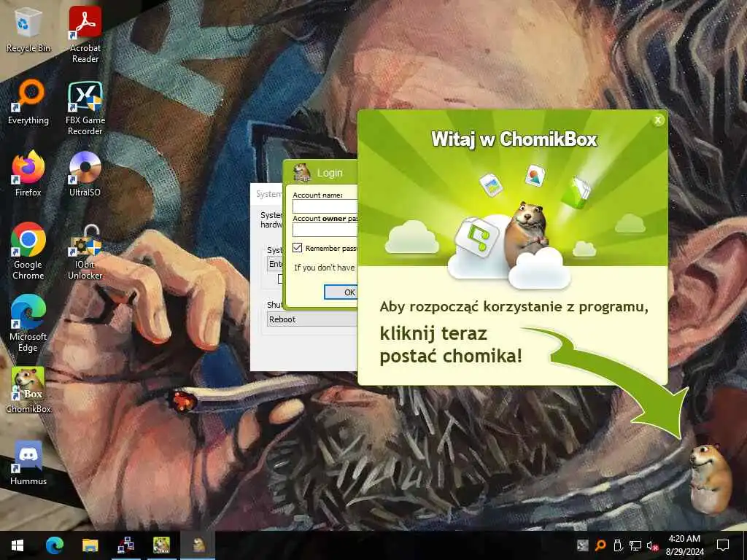Open Firefox from the desktop
Image resolution: width=747 pixels, height=560 pixels.
[28, 174]
